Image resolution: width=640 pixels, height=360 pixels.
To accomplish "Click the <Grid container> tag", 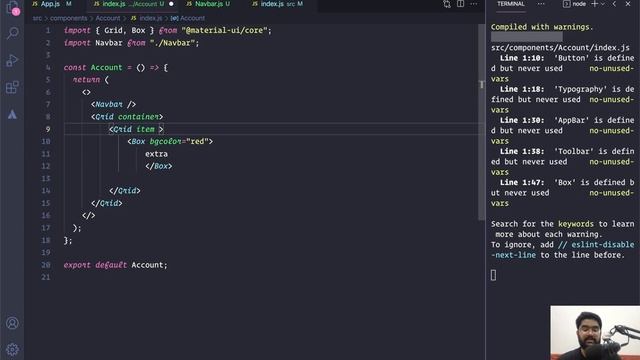I will 127,117.
